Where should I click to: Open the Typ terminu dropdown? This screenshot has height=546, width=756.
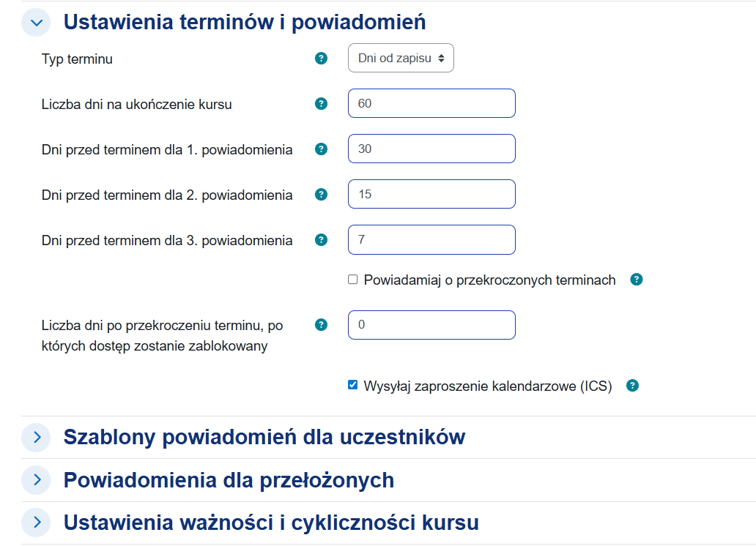(x=401, y=58)
